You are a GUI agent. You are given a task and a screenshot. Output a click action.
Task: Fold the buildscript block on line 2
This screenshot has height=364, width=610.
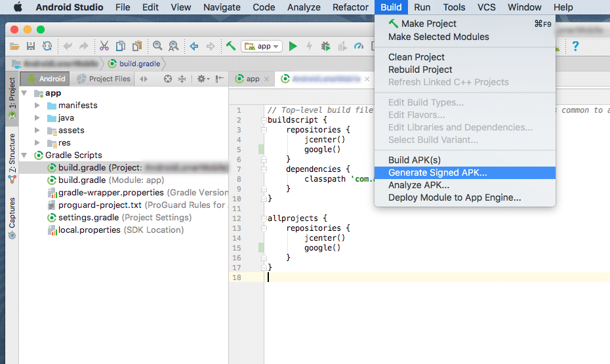264,120
